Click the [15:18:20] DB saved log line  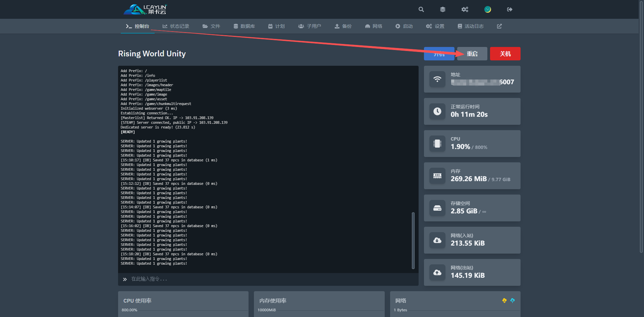[x=169, y=254]
